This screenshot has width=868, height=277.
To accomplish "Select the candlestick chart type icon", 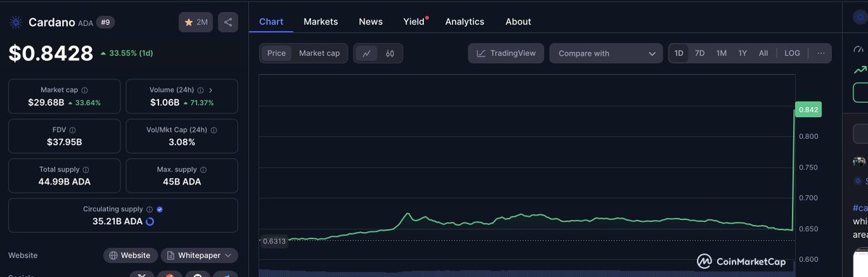I will (390, 53).
